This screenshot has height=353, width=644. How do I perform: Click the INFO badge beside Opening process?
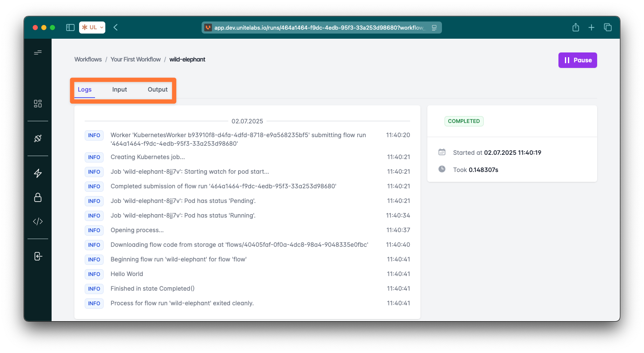point(94,230)
